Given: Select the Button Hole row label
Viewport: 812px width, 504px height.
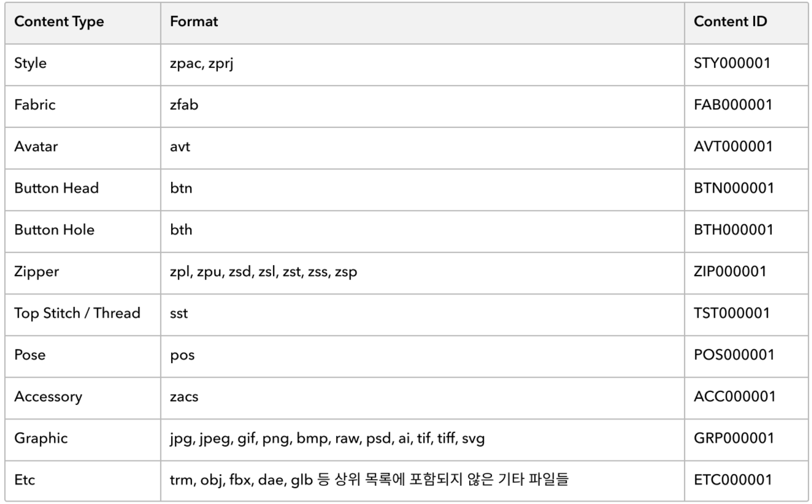Looking at the screenshot, I should pyautogui.click(x=54, y=230).
